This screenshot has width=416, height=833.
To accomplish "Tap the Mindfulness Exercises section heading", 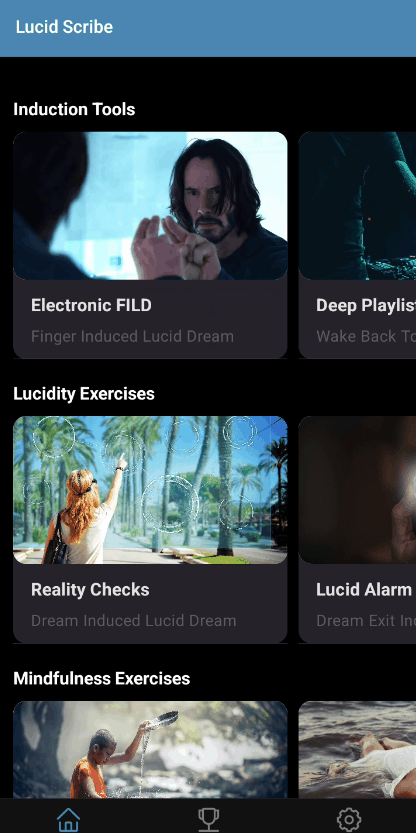I will tap(101, 678).
